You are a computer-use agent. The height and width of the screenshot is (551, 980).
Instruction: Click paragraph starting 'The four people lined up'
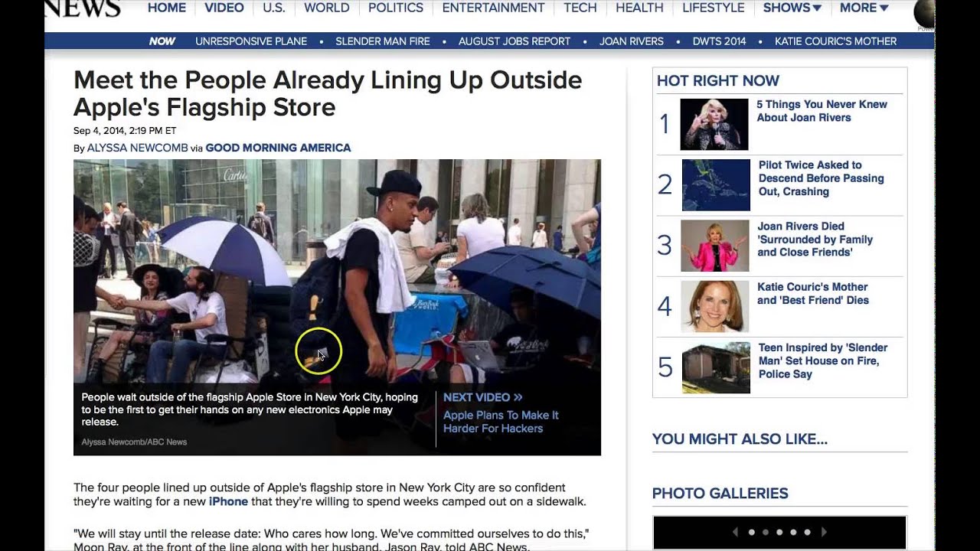(x=330, y=494)
